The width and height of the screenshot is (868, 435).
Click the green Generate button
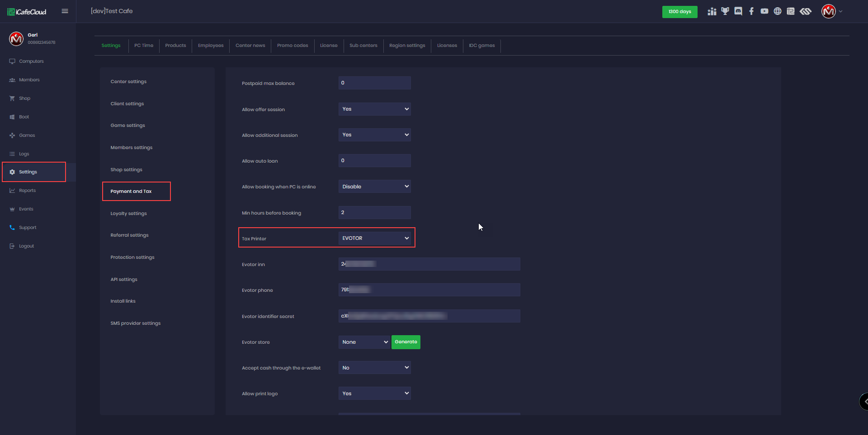406,342
